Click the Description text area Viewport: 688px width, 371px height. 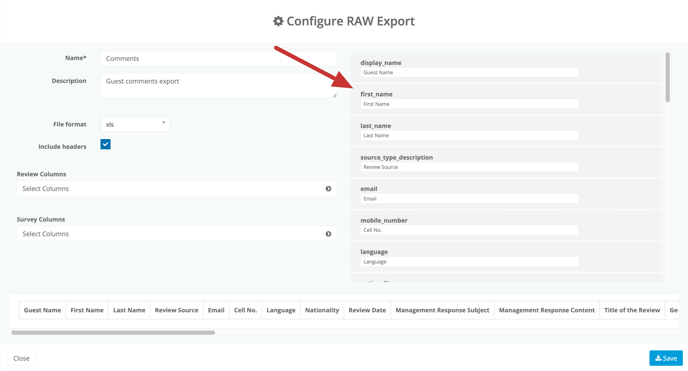coord(219,86)
